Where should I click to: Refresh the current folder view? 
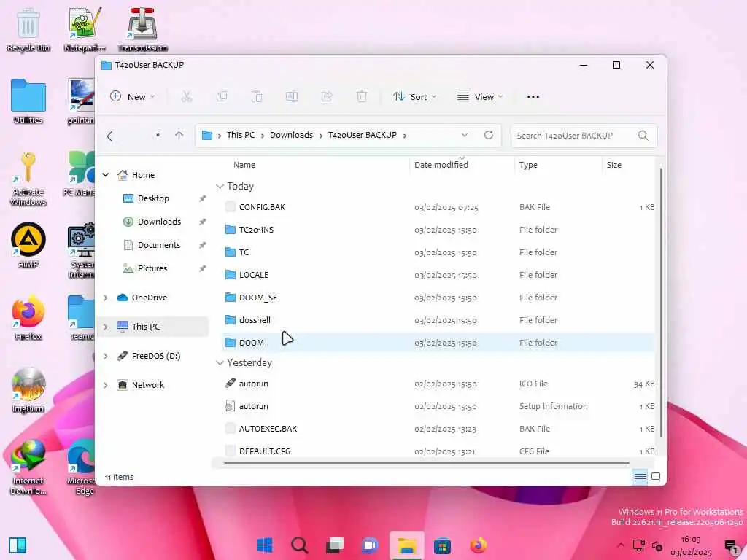[488, 135]
